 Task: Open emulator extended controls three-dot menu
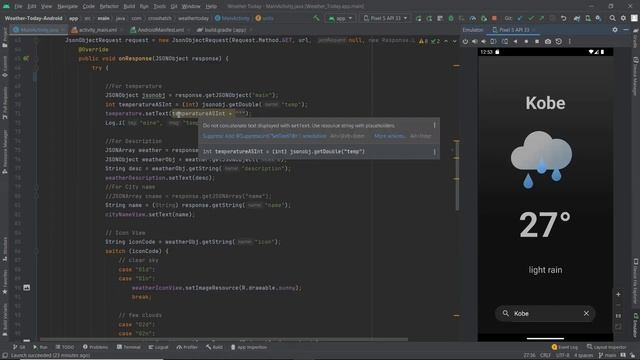[570, 42]
